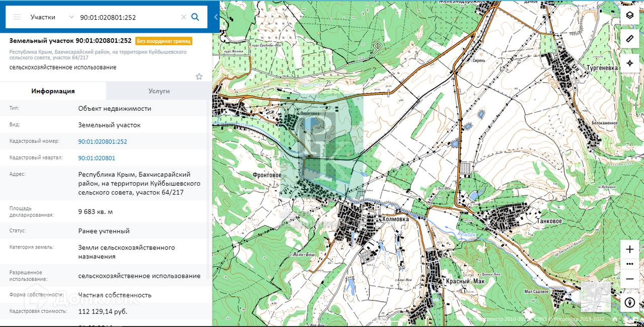Click the Тургеневка label on map

[602, 68]
